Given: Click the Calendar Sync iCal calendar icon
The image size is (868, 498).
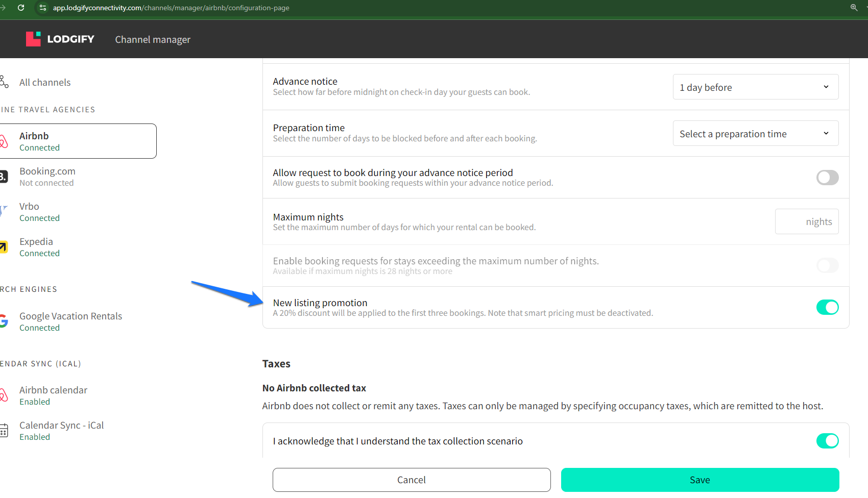Looking at the screenshot, I should point(4,431).
